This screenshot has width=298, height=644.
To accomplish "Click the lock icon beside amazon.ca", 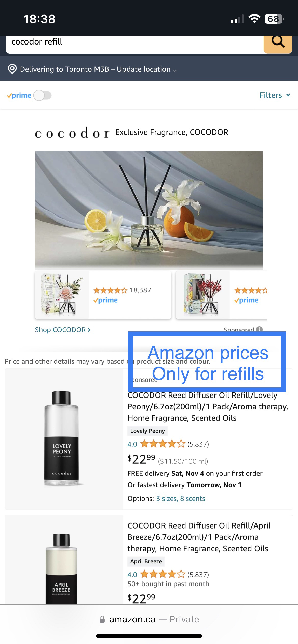I will click(102, 619).
